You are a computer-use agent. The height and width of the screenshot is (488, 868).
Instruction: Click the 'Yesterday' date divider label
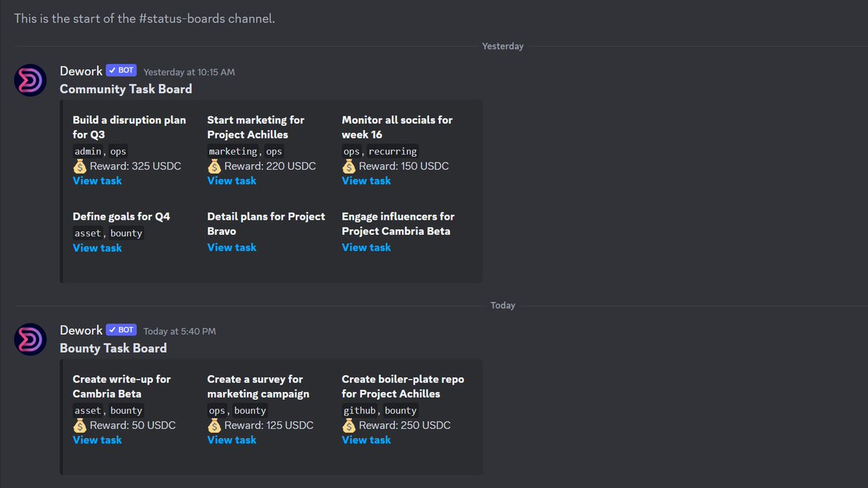pyautogui.click(x=503, y=46)
